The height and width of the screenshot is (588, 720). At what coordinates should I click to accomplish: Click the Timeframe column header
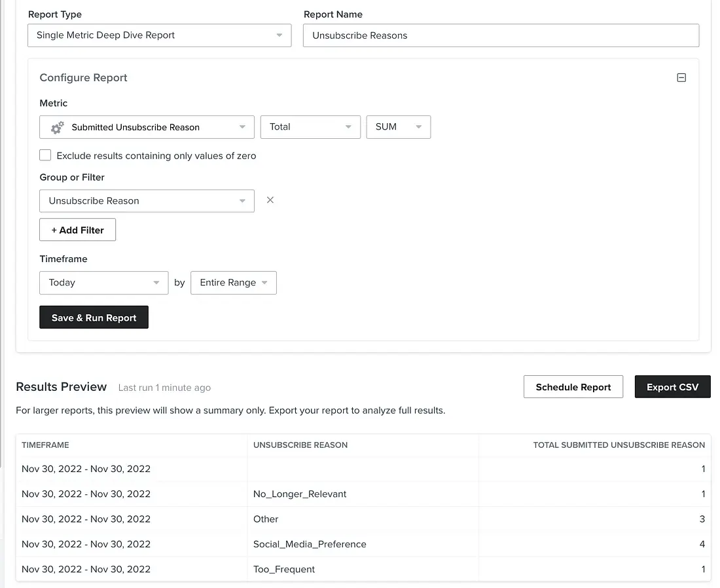pyautogui.click(x=45, y=445)
